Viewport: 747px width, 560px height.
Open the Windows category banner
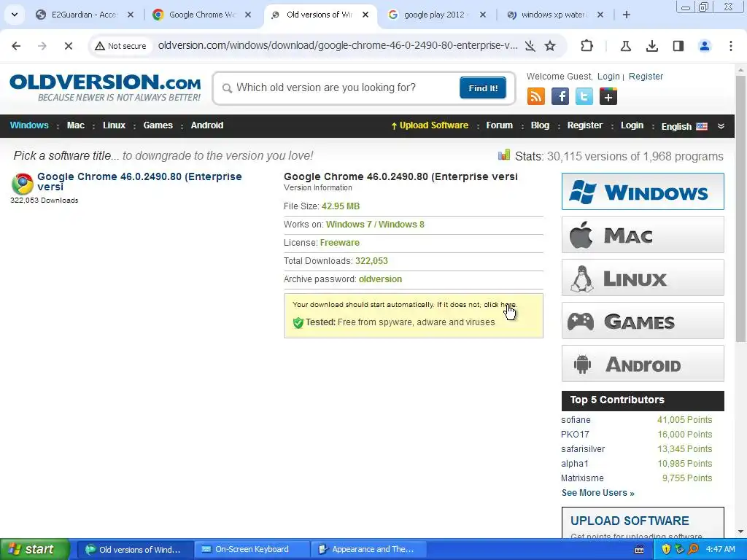tap(643, 192)
